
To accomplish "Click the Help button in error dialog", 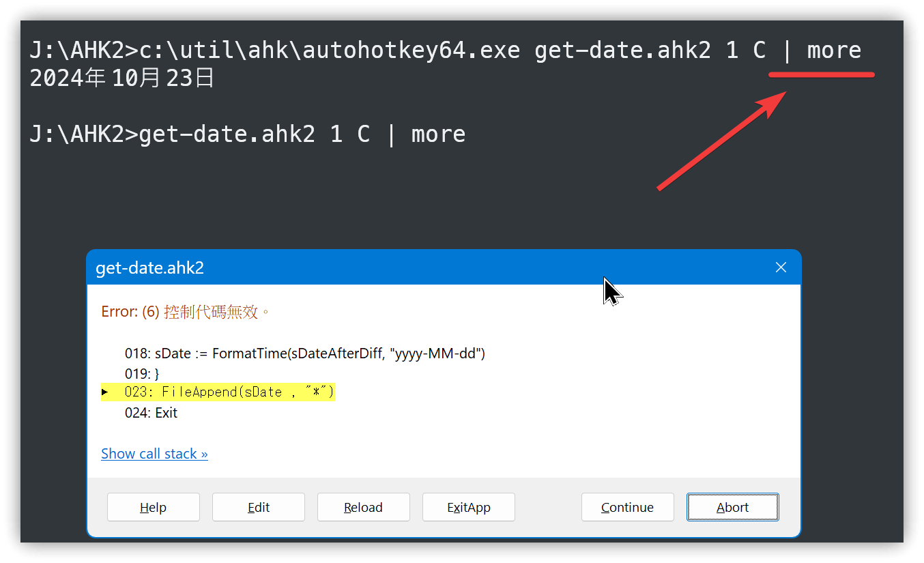I will [x=153, y=507].
